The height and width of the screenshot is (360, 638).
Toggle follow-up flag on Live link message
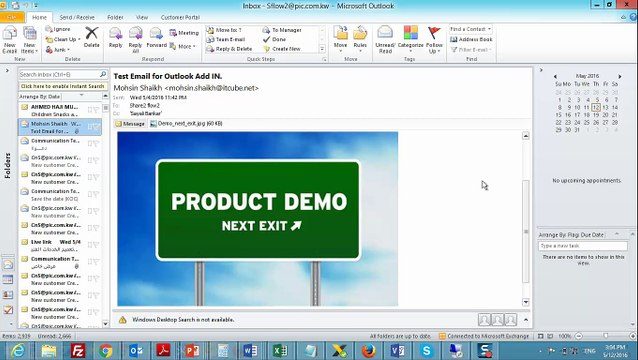point(96,245)
